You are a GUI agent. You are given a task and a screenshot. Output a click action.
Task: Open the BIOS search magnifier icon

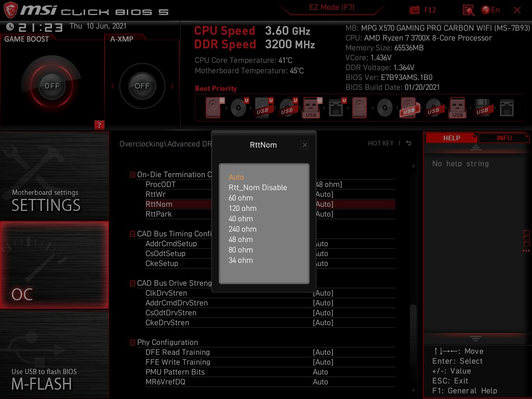tap(468, 10)
